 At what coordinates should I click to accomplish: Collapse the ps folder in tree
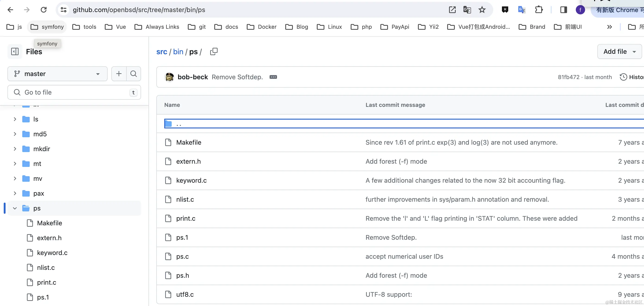15,208
